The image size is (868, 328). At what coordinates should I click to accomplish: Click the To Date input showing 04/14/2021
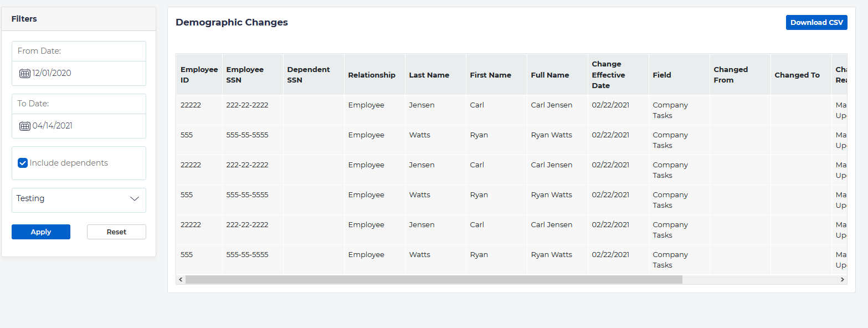83,126
